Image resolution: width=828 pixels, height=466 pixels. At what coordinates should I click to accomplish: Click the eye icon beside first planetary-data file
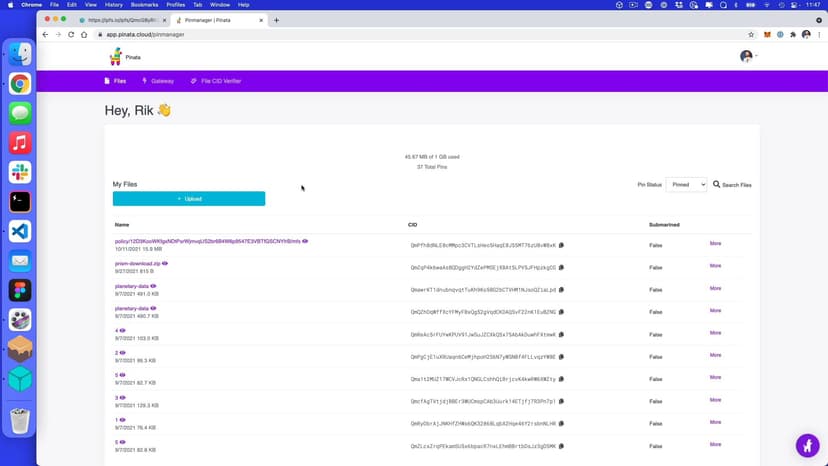[x=153, y=286]
